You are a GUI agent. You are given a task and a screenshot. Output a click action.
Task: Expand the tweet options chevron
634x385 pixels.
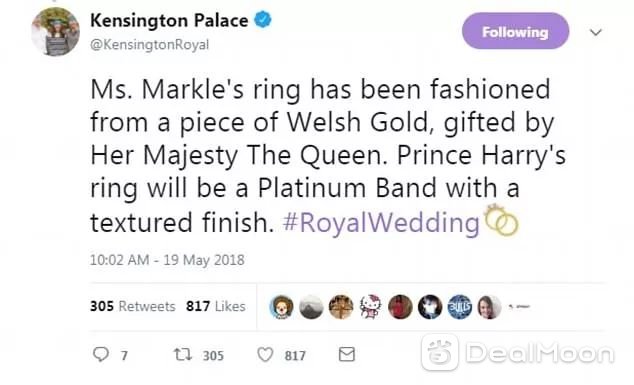[x=596, y=32]
